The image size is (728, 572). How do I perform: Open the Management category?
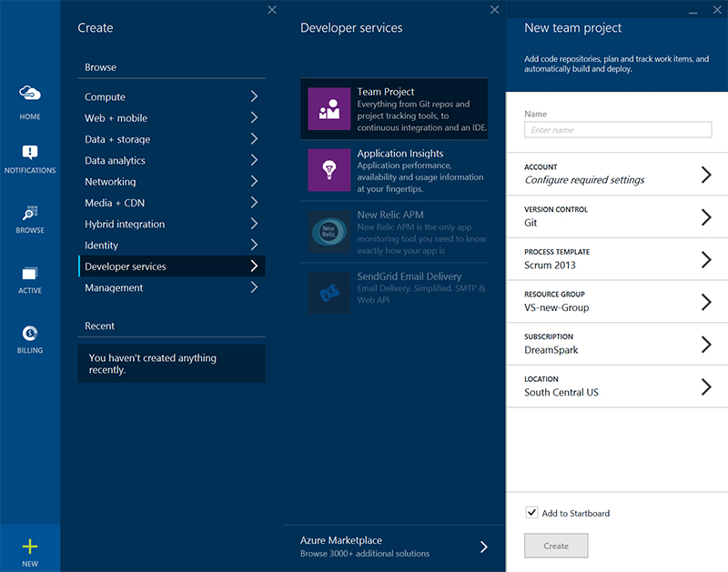click(x=172, y=287)
